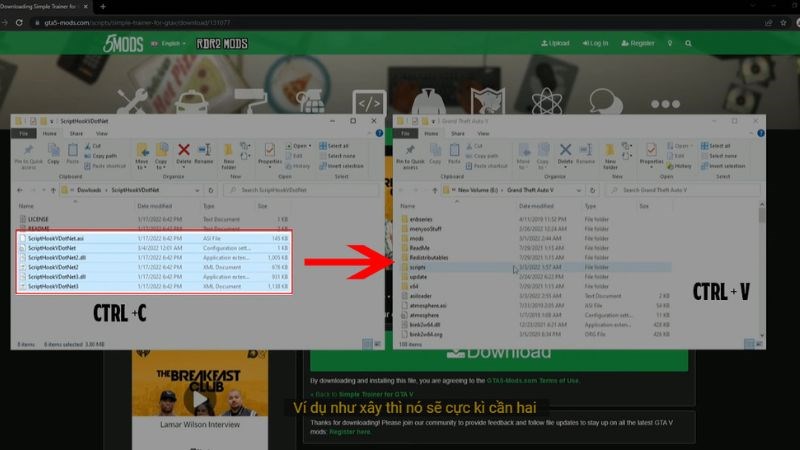Screen dimensions: 800x450
Task: Open the RDR2 MODS link
Action: (x=222, y=44)
